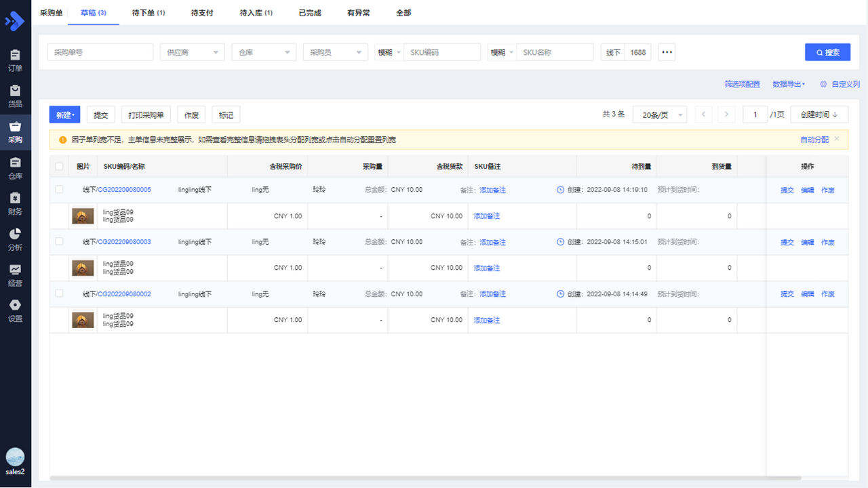Open the 仓库 warehouse filter dropdown
868x488 pixels.
264,52
